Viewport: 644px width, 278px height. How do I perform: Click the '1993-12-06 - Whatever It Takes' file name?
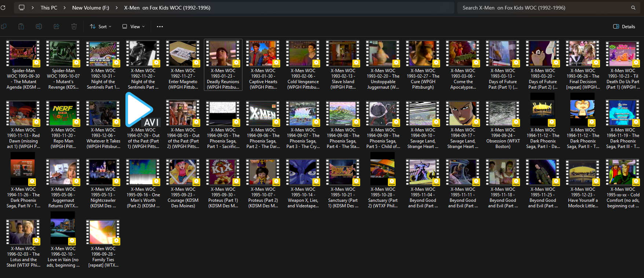tap(103, 138)
